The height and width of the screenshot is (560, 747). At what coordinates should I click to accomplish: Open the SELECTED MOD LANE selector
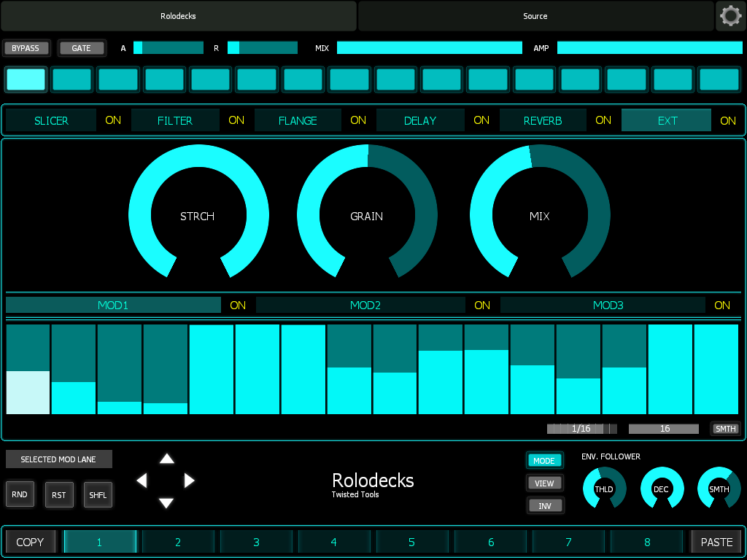pos(59,459)
